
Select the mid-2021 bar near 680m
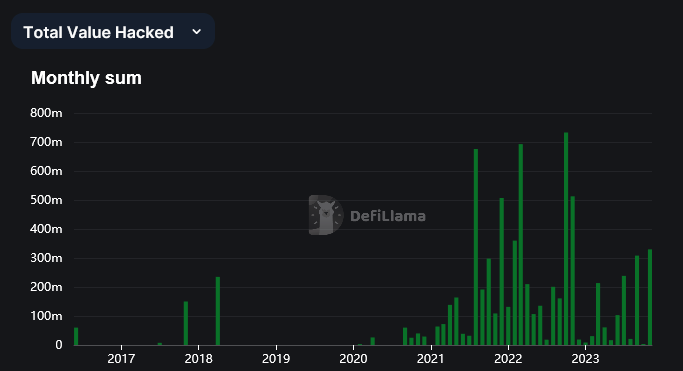pos(476,247)
